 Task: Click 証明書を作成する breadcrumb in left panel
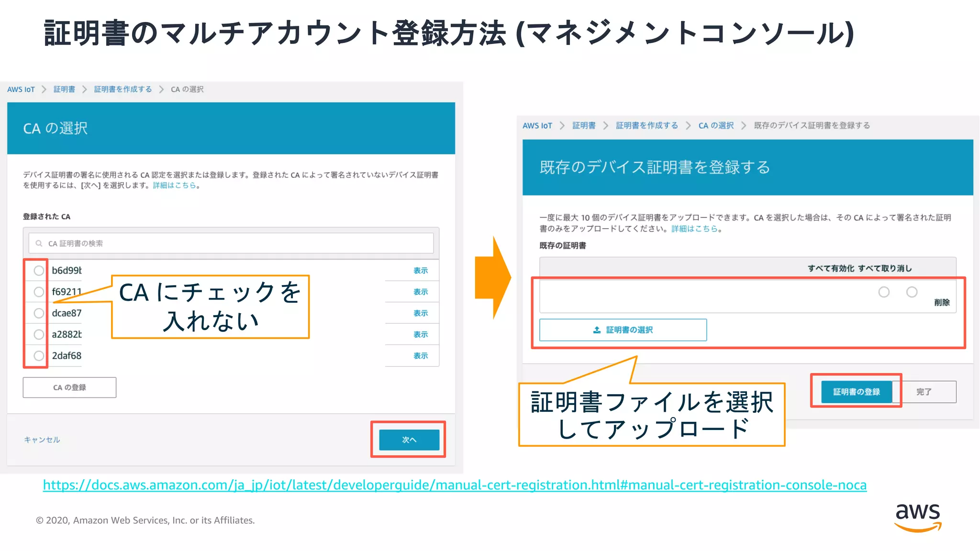[123, 89]
